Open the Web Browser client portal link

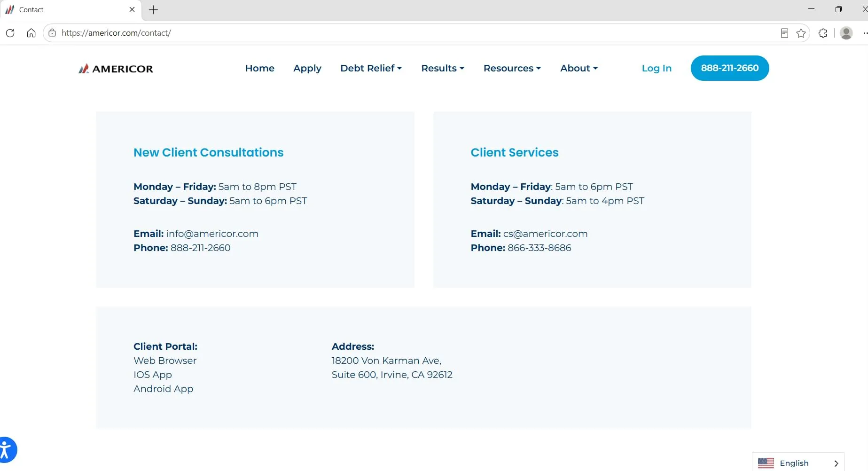(x=165, y=361)
